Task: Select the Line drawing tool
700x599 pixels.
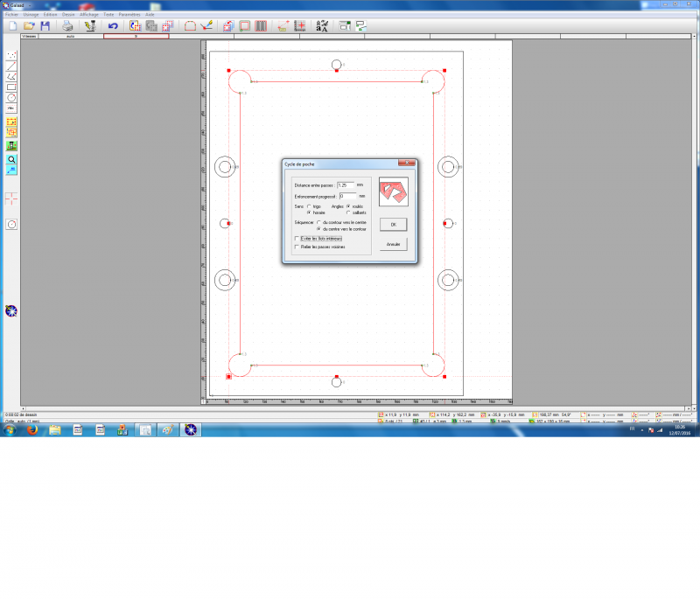Action: click(x=11, y=66)
